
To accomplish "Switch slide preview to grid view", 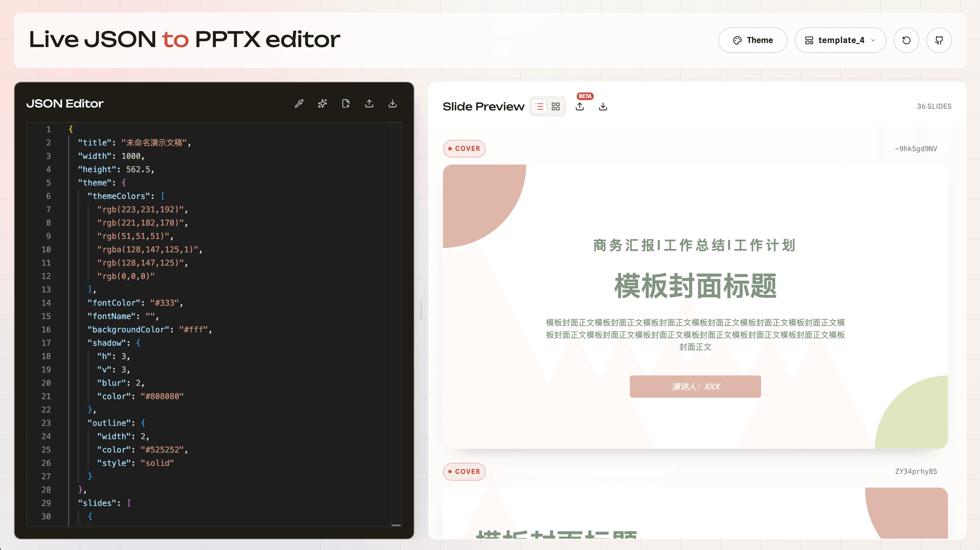I will (x=555, y=106).
